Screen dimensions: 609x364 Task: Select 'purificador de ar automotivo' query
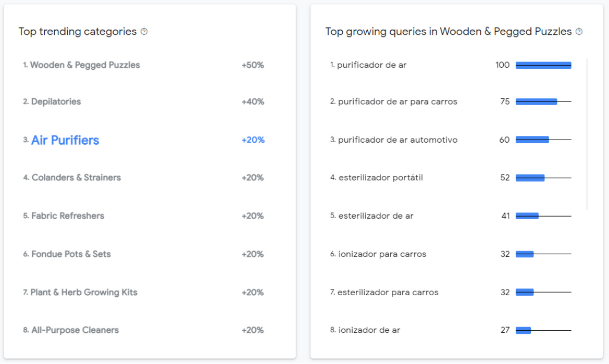coord(397,140)
